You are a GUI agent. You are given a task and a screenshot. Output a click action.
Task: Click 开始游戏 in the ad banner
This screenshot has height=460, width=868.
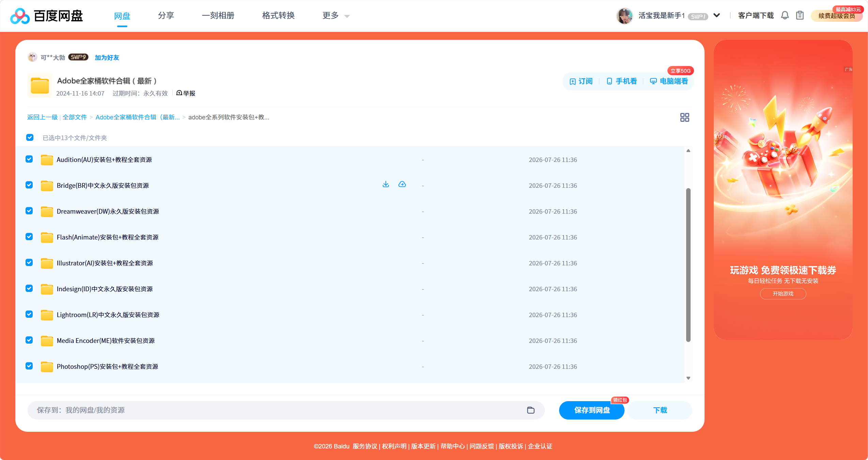pos(783,294)
